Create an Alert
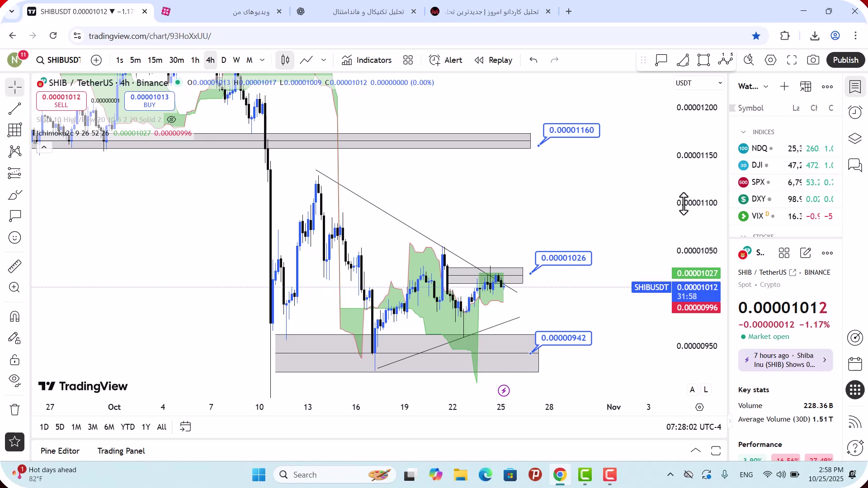This screenshot has width=868, height=488. (446, 60)
